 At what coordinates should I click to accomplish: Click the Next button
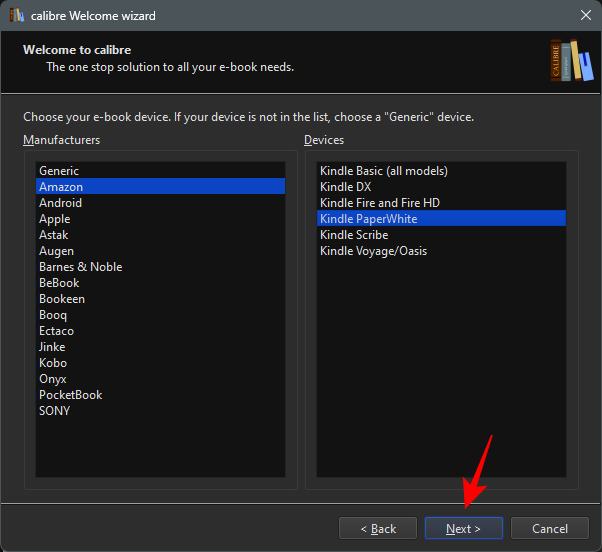tap(463, 529)
